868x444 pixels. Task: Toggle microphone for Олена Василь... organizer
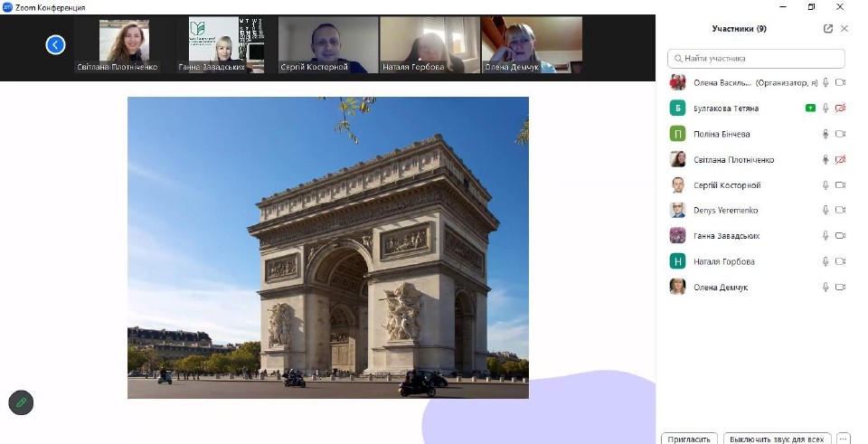coord(826,82)
